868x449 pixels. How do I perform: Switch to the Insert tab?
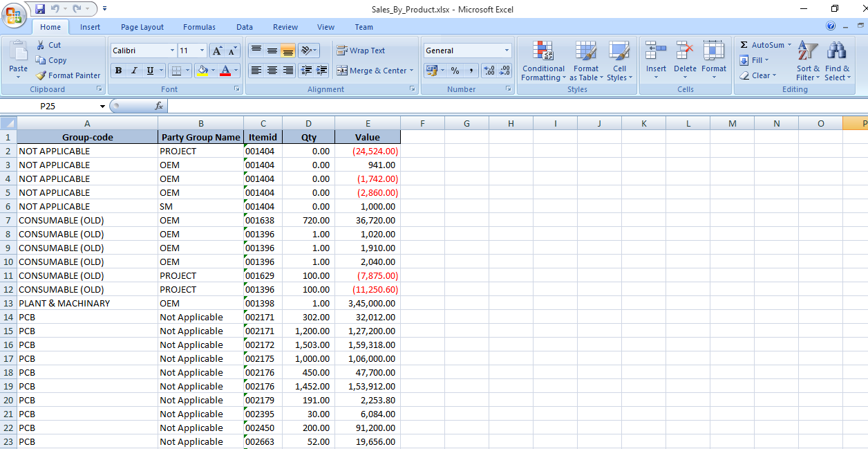[90, 27]
